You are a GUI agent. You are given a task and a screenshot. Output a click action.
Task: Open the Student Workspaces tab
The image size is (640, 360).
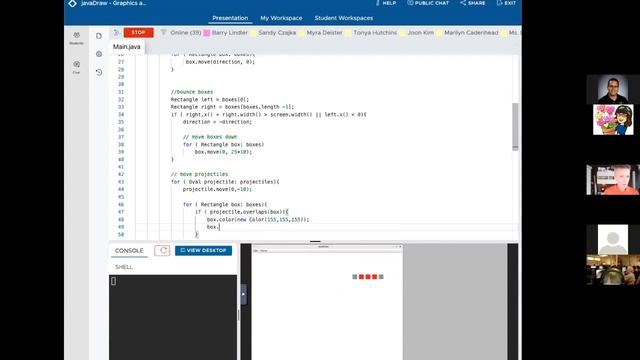[344, 18]
